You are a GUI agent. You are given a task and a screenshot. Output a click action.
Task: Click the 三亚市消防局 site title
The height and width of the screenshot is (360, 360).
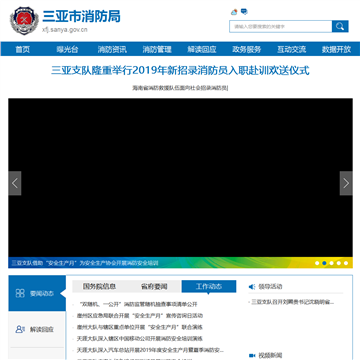click(82, 16)
